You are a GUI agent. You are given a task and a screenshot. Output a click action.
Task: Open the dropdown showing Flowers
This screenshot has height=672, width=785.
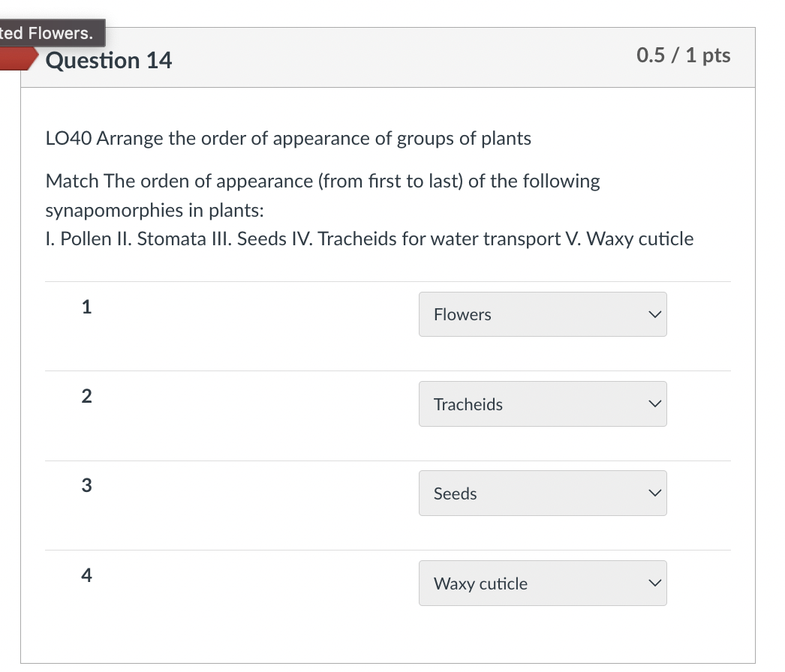pos(542,314)
